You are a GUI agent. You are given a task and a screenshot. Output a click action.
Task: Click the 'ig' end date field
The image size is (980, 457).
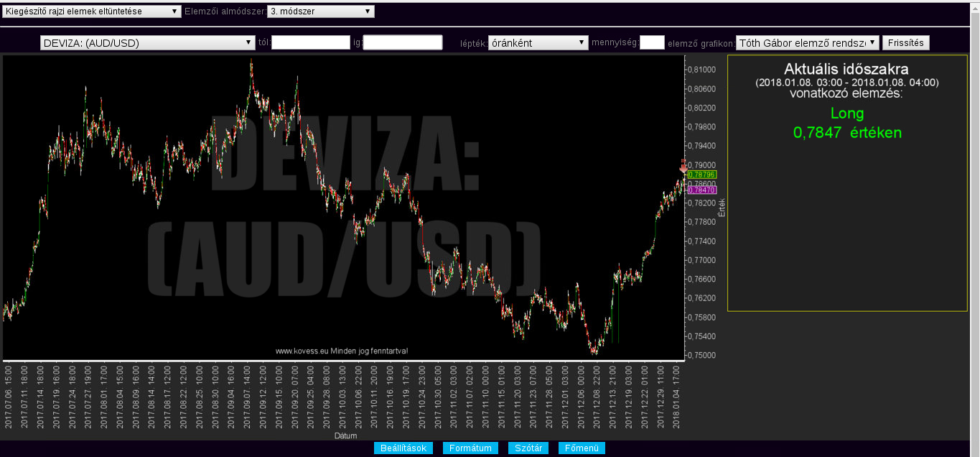[x=403, y=43]
